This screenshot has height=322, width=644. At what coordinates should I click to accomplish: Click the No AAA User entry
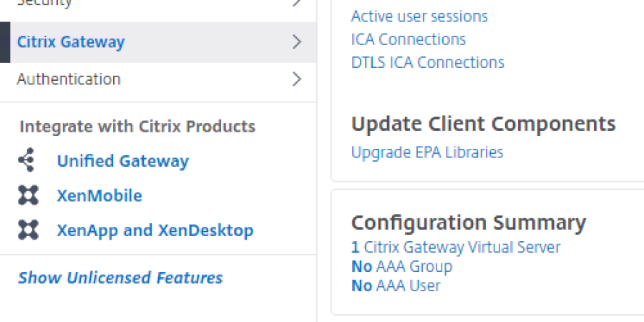[396, 286]
